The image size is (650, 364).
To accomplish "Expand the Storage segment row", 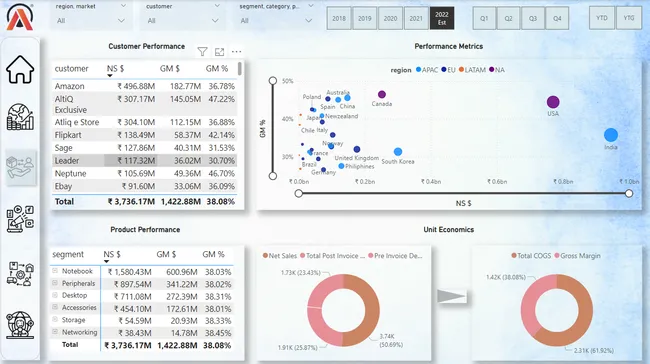I will pyautogui.click(x=55, y=320).
